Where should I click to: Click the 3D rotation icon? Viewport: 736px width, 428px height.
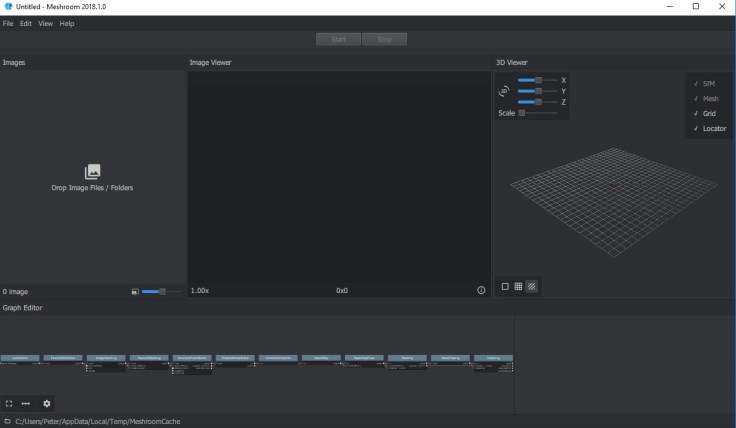click(x=504, y=90)
